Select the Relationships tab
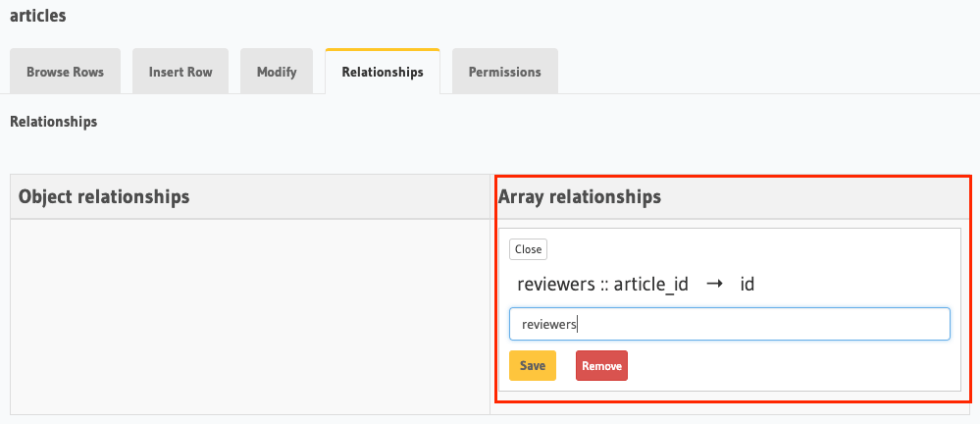Screen dimensions: 980x424 pyautogui.click(x=383, y=72)
